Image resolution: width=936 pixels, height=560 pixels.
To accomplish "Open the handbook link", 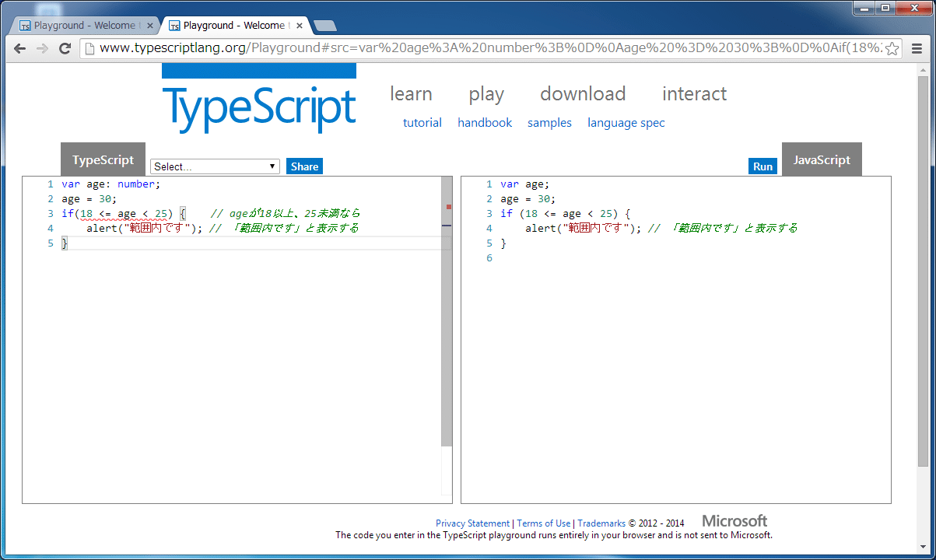I will click(485, 123).
